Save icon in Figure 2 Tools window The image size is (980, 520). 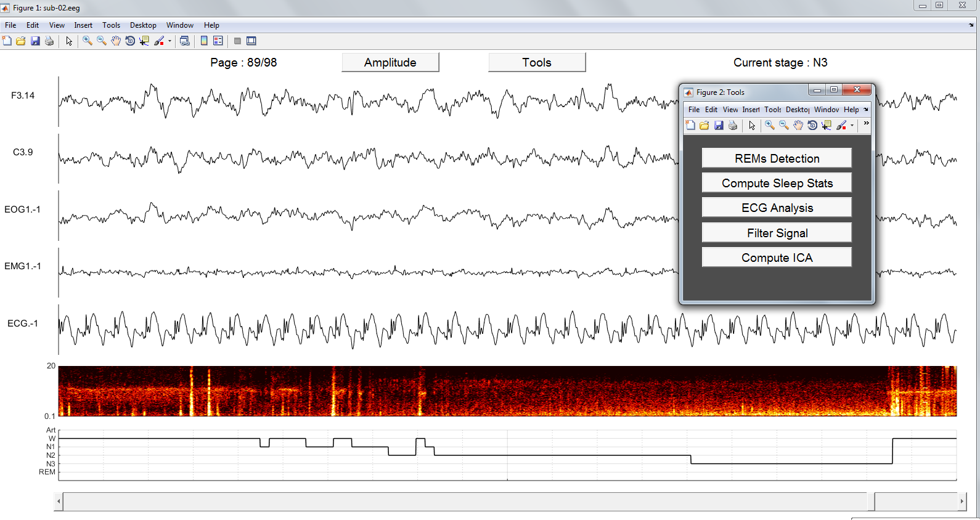719,126
